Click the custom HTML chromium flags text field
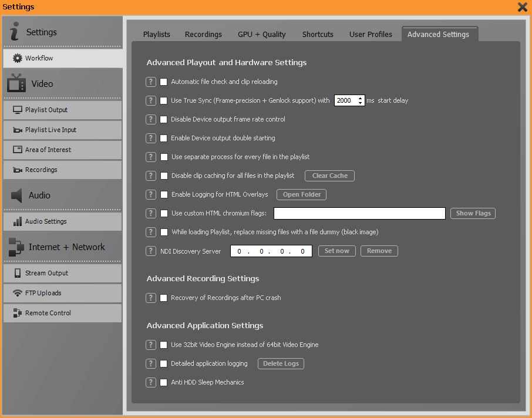The height and width of the screenshot is (418, 532). point(359,214)
